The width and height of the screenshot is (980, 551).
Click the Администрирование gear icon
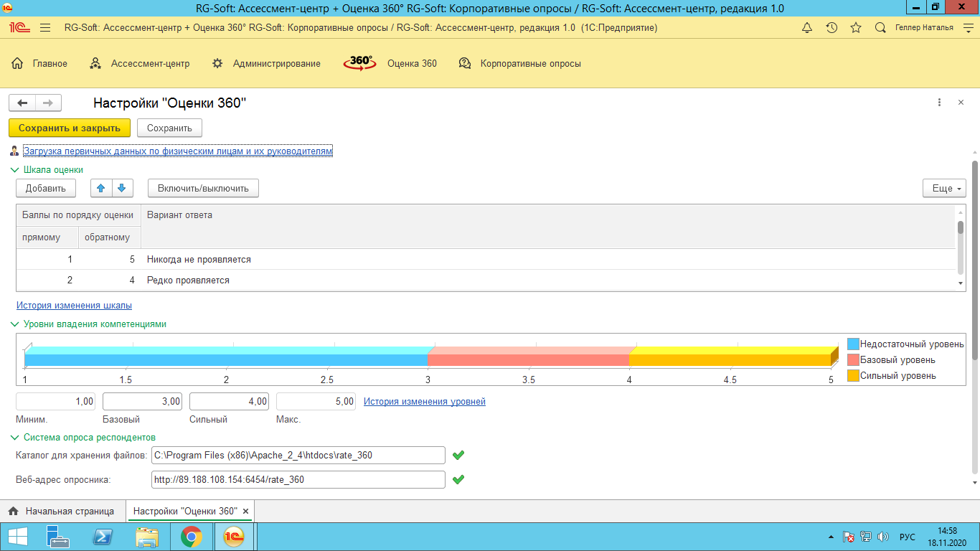(x=217, y=63)
